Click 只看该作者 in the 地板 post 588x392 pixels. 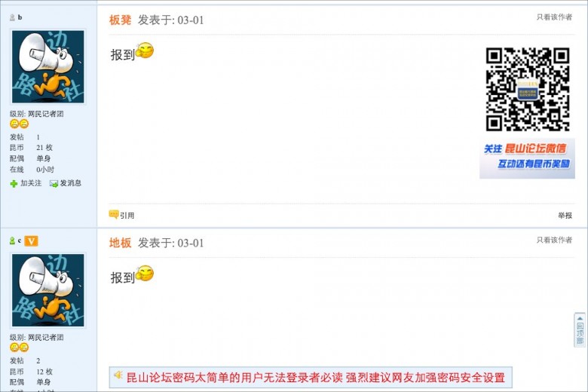554,240
